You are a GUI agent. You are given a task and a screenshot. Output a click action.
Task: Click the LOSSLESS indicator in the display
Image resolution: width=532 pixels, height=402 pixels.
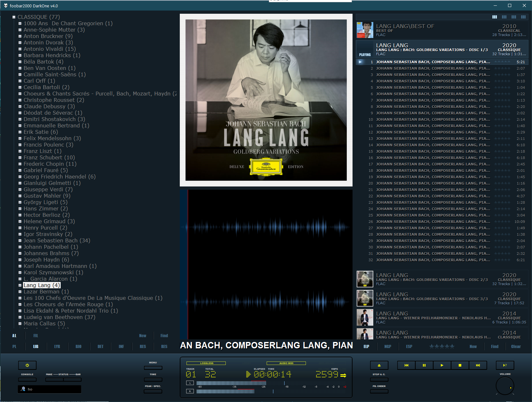click(206, 363)
